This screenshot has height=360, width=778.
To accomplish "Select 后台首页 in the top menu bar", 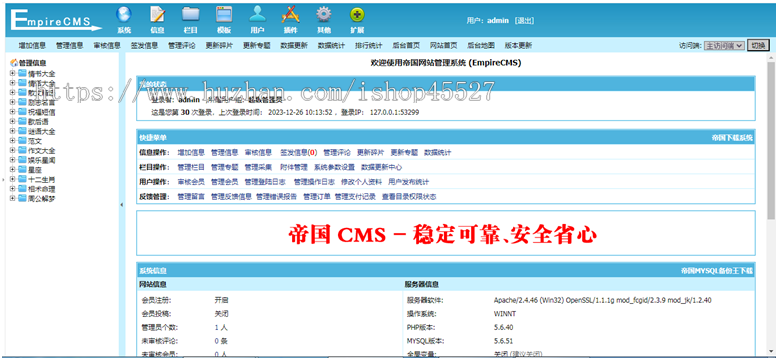I will tap(406, 46).
